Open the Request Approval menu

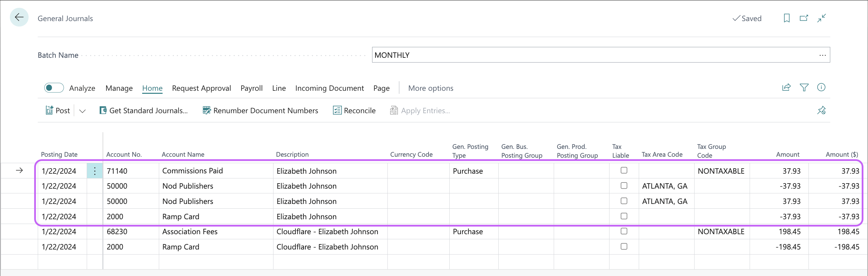tap(201, 88)
